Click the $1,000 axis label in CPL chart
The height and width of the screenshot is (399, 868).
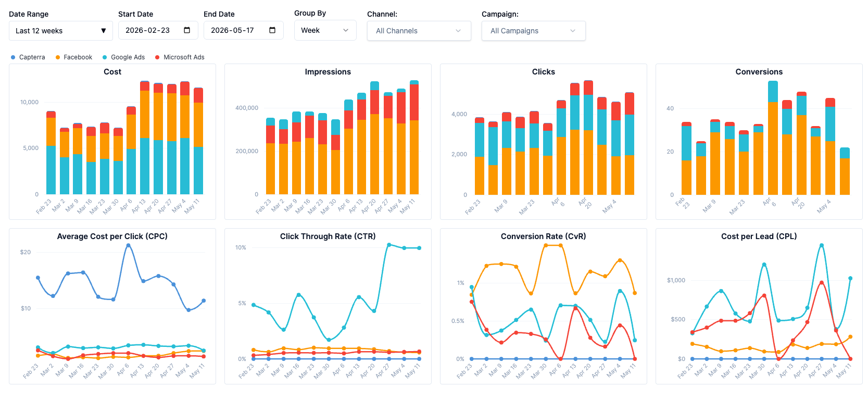(676, 280)
